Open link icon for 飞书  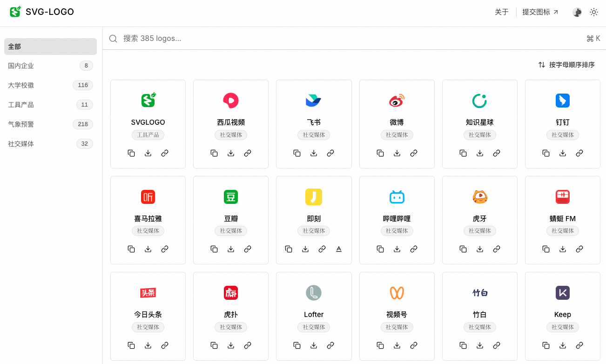(330, 153)
